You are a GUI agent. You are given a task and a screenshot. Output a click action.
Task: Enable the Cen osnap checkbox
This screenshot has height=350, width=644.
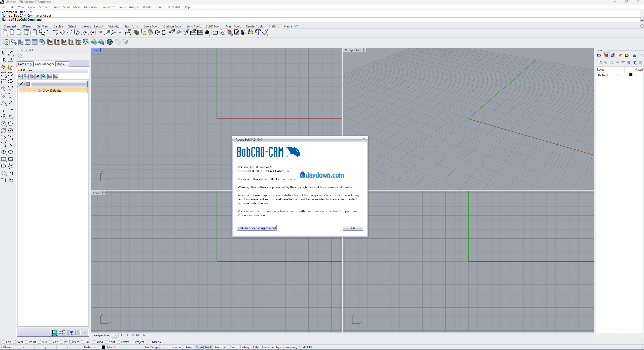[51, 342]
